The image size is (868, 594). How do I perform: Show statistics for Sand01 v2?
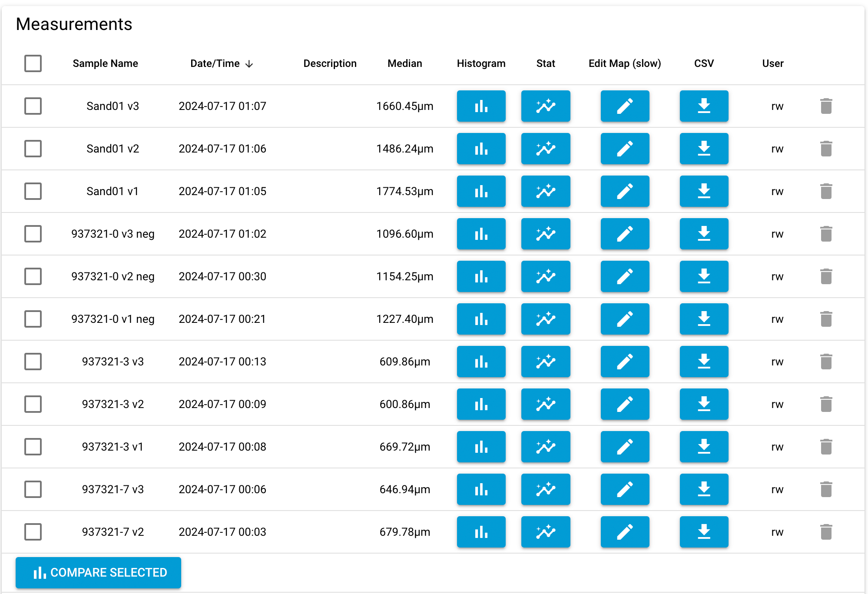tap(545, 149)
